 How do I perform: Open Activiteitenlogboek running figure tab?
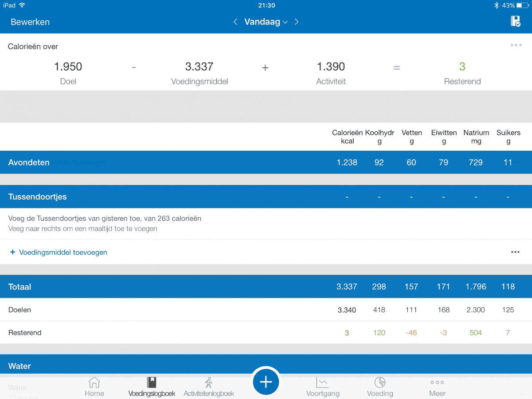click(x=208, y=387)
